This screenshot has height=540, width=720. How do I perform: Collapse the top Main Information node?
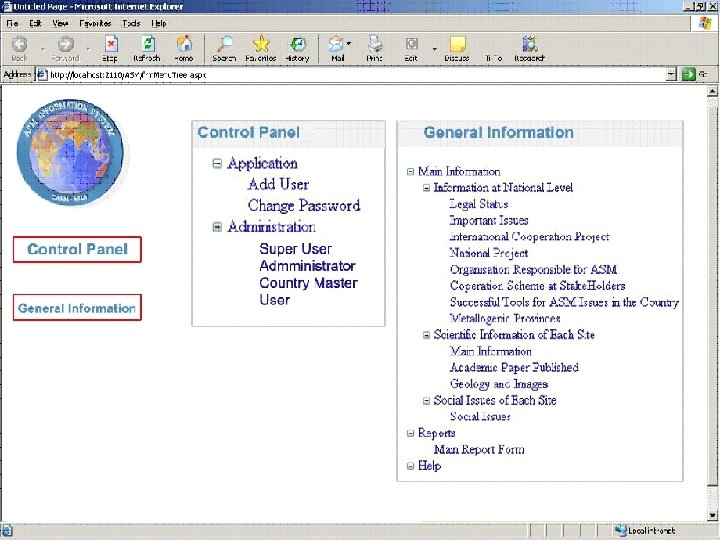(411, 172)
